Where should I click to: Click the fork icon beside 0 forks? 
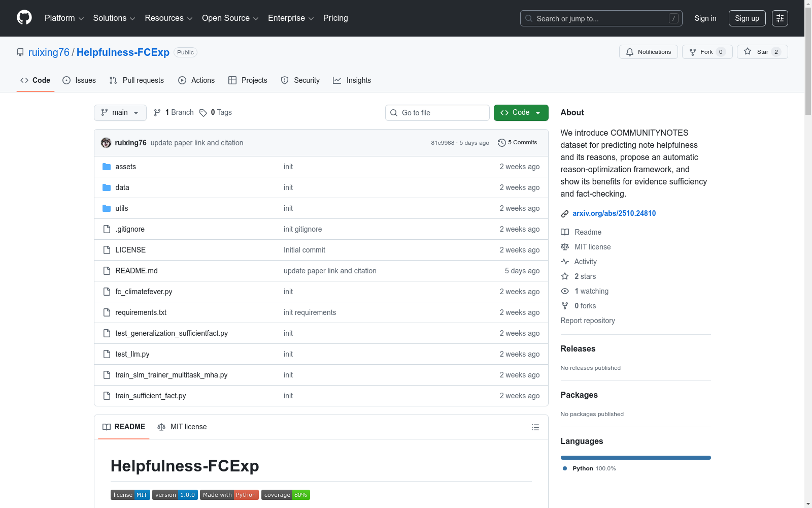[565, 306]
